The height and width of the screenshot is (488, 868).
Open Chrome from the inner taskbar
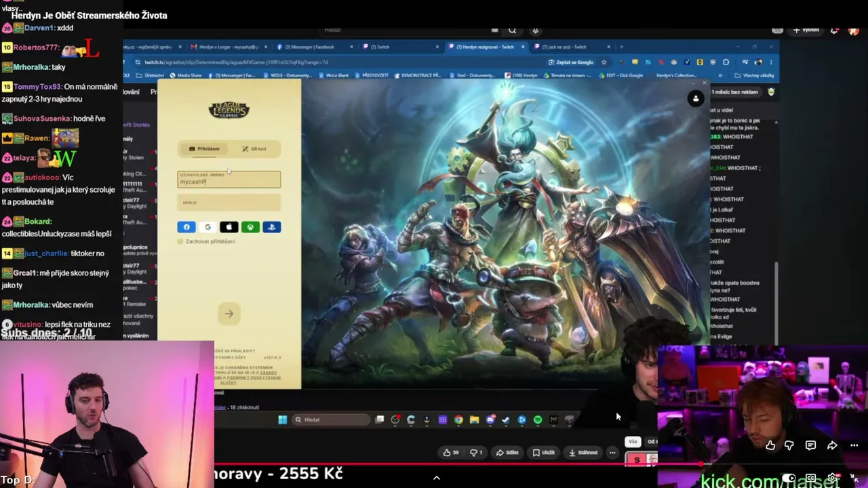458,420
